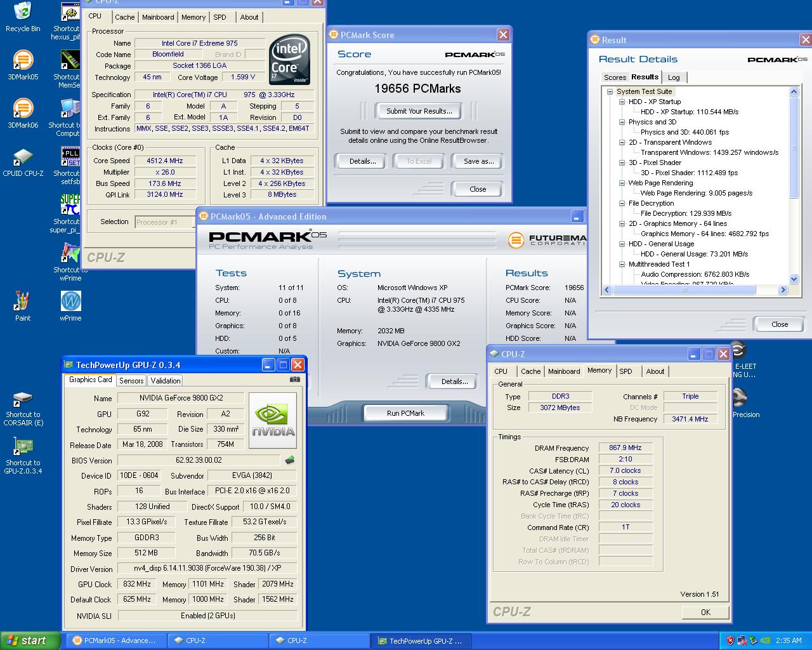This screenshot has width=812, height=650.
Task: Collapse the Multithreaded Test 1 node
Action: coord(622,264)
